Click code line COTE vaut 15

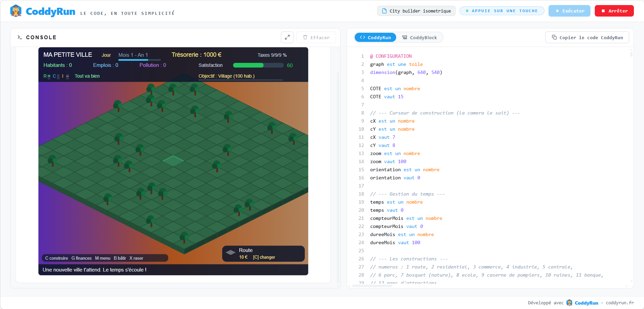tap(387, 97)
